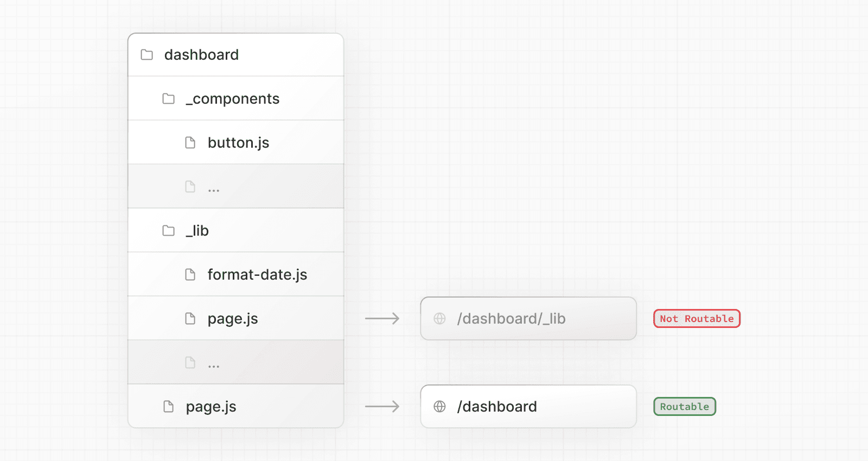Click globe icon beside /dashboard/_lib

pos(440,319)
